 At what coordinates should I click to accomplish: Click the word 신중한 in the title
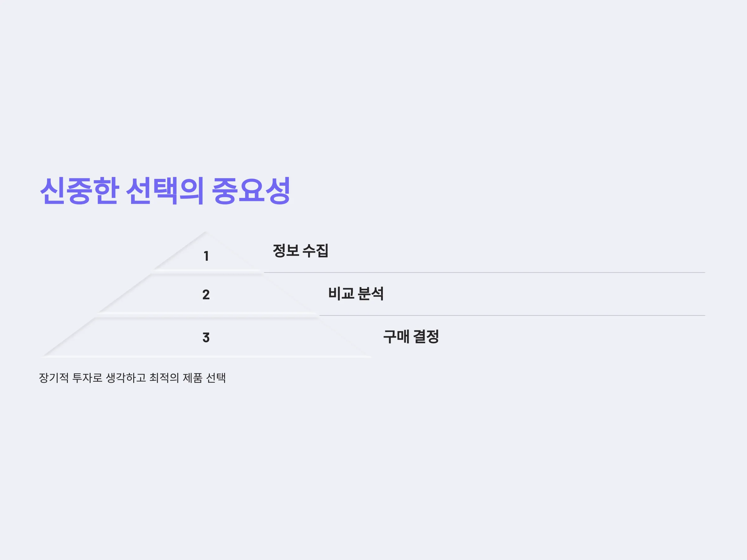[79, 191]
